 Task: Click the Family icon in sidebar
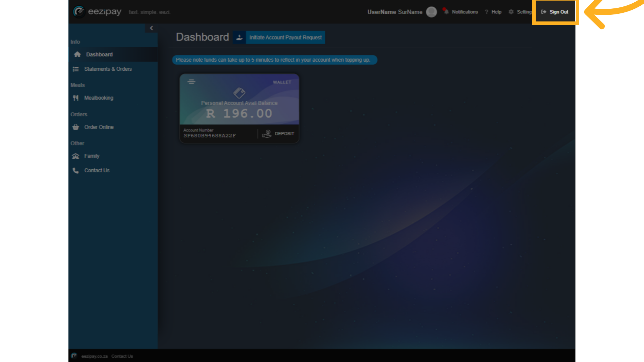tap(76, 156)
